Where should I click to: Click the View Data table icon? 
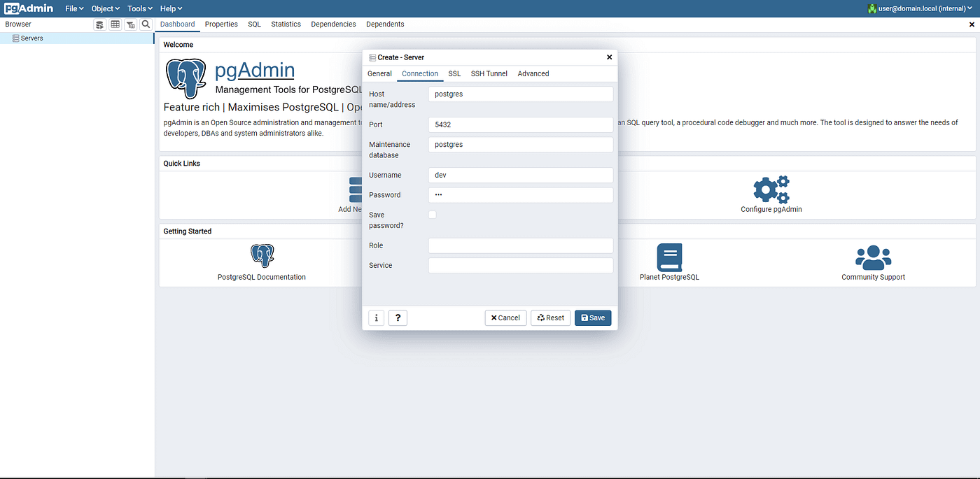pyautogui.click(x=115, y=24)
